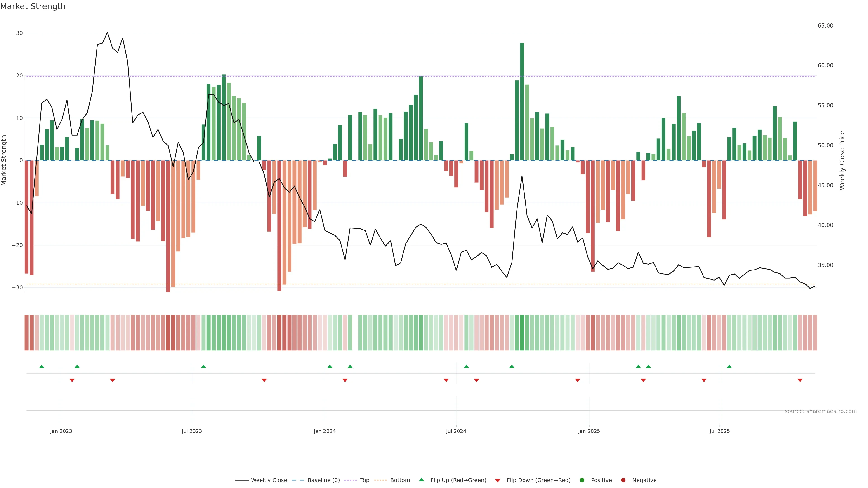Click the Market Strength chart title

click(x=33, y=6)
